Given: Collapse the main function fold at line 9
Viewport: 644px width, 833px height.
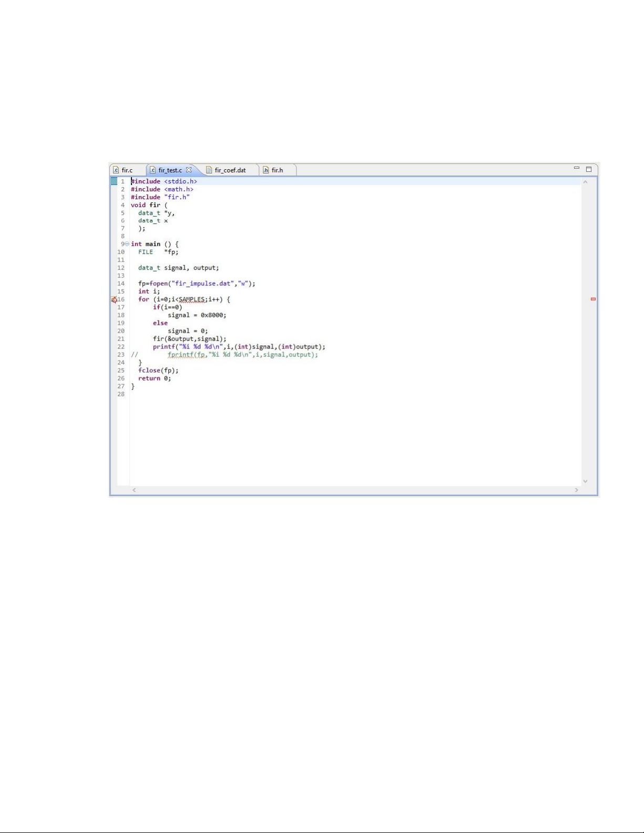Looking at the screenshot, I should coord(127,244).
